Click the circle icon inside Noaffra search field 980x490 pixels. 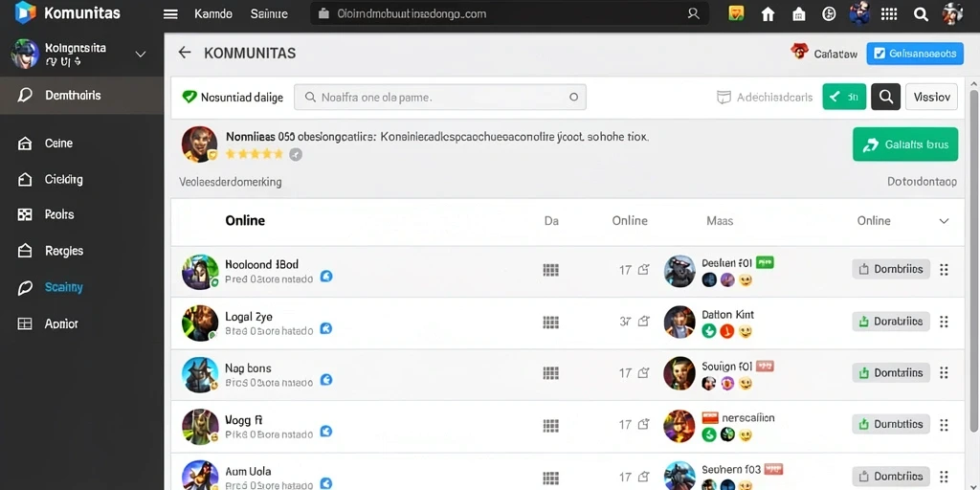pyautogui.click(x=573, y=97)
